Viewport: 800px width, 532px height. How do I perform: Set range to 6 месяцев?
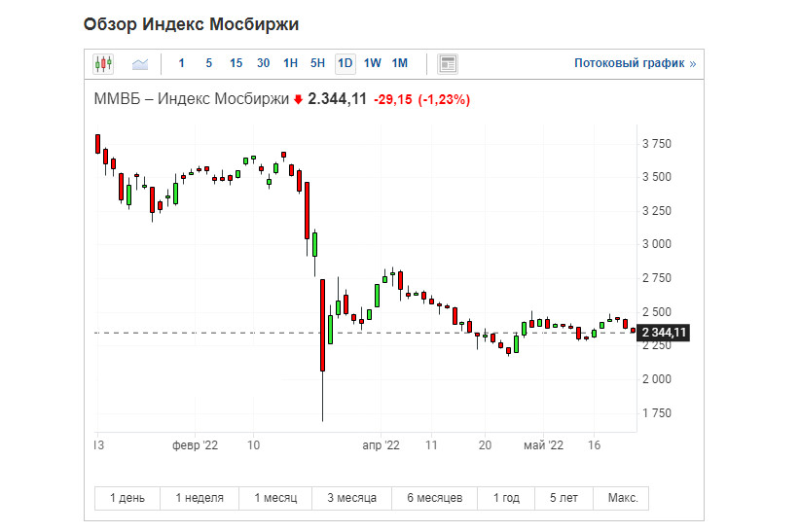click(x=435, y=498)
